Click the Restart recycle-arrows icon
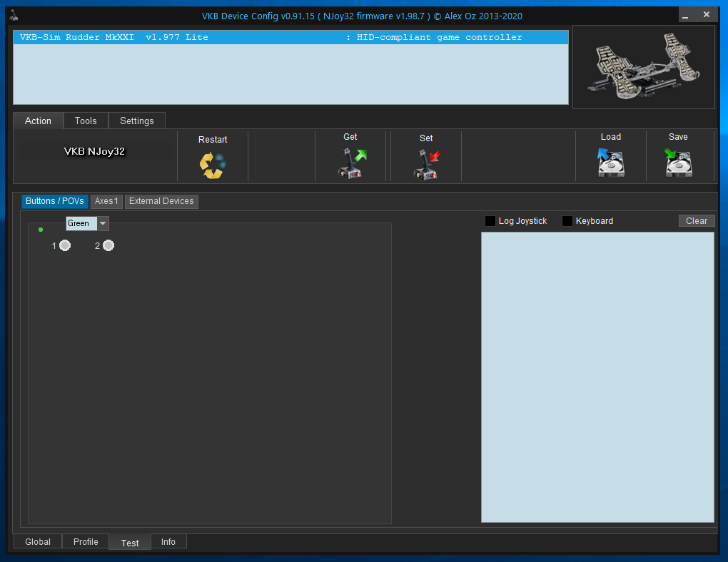728x562 pixels. click(213, 165)
